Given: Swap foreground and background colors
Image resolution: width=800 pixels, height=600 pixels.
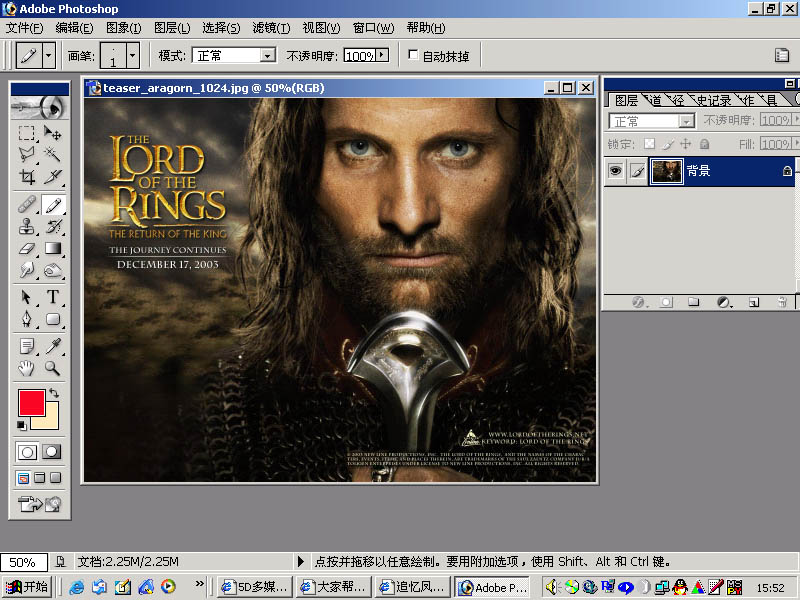Looking at the screenshot, I should click(54, 393).
